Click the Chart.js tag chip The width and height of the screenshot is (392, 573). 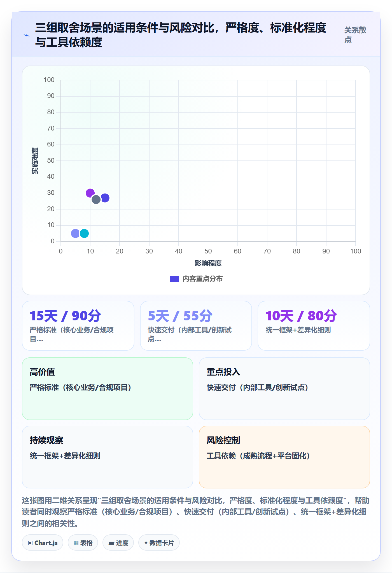[43, 543]
